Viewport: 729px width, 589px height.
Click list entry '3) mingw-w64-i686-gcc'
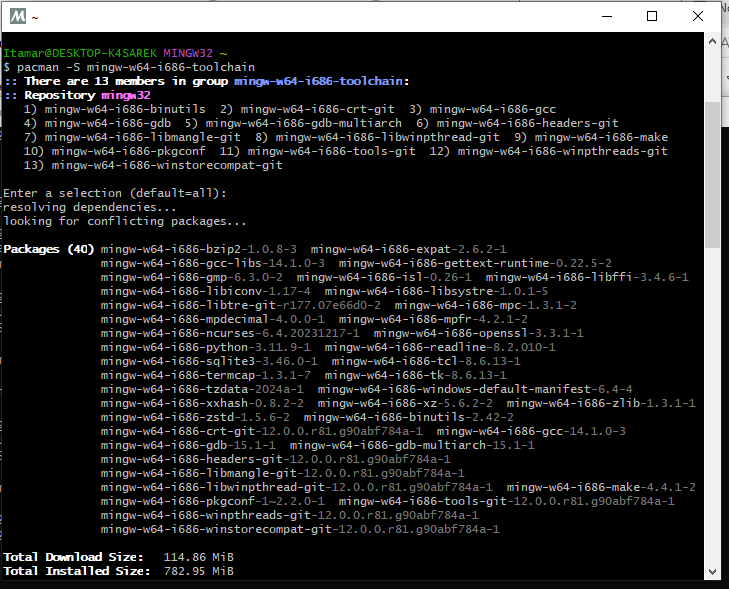tap(483, 109)
